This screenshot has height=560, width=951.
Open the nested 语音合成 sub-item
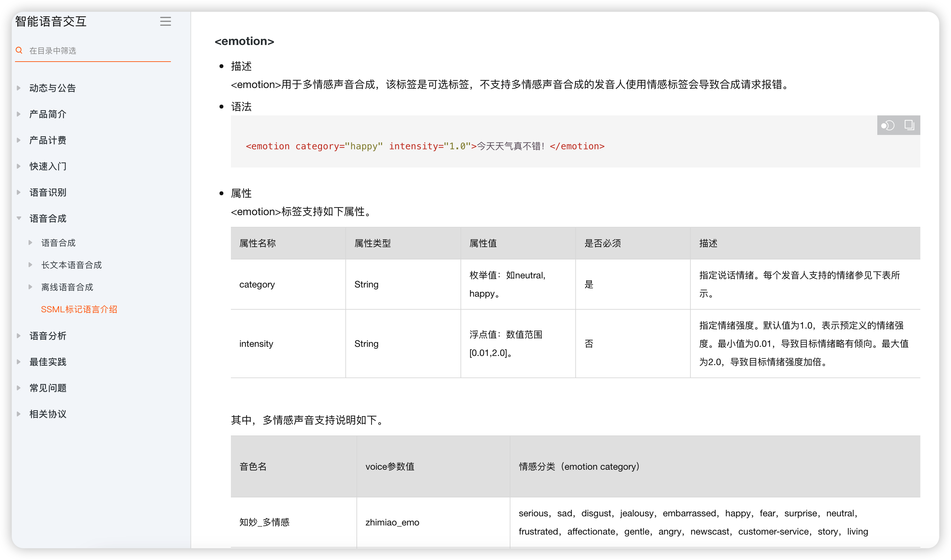pyautogui.click(x=58, y=243)
